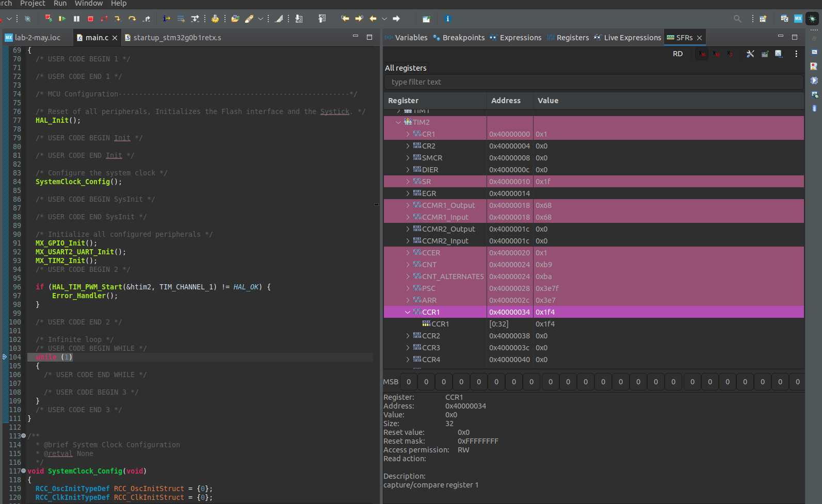Open the Registers view tab
Viewport: 822px width, 504px height.
pyautogui.click(x=568, y=38)
